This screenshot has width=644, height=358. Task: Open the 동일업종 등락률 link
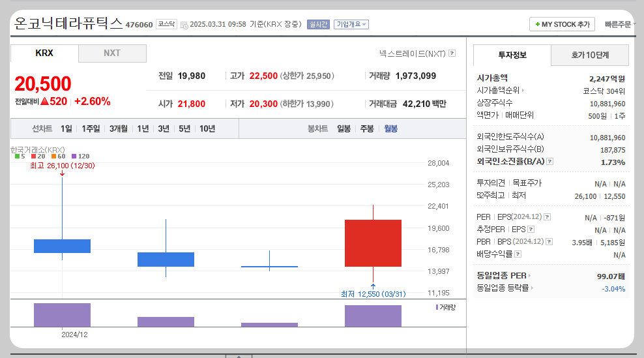tap(505, 288)
